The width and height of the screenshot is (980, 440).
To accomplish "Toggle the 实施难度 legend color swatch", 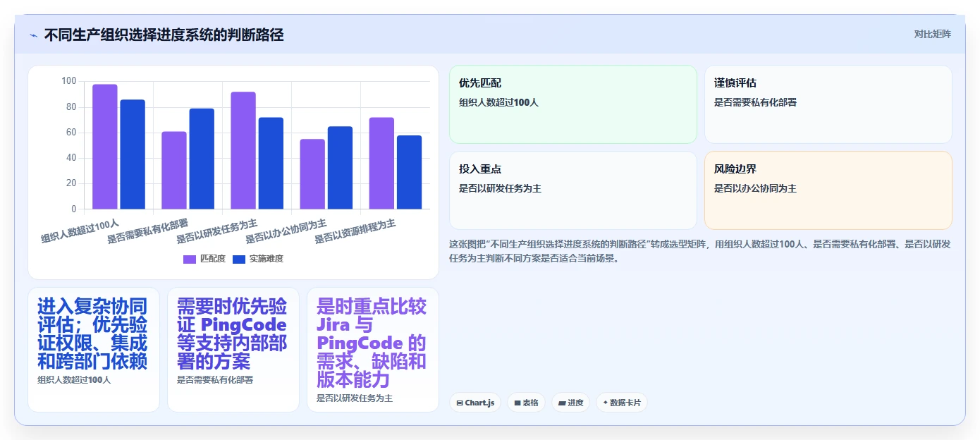I will (x=239, y=259).
